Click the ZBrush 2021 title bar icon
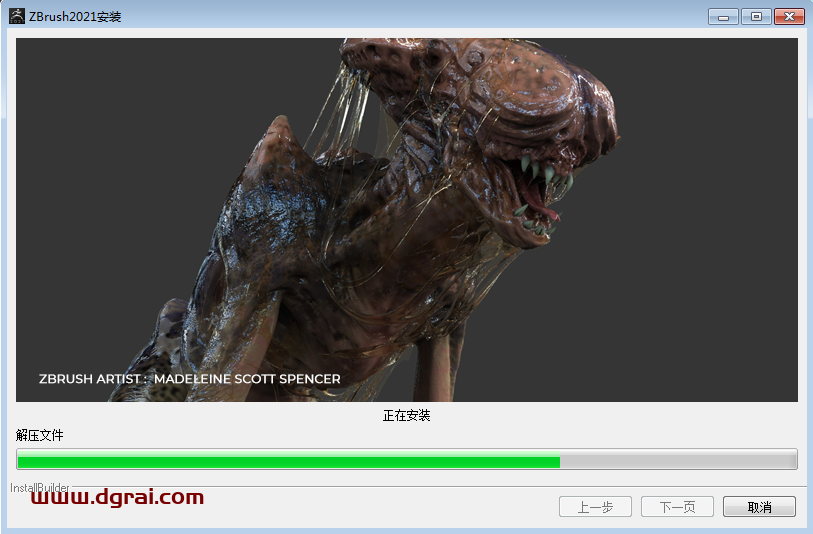Image resolution: width=813 pixels, height=534 pixels. 17,16
